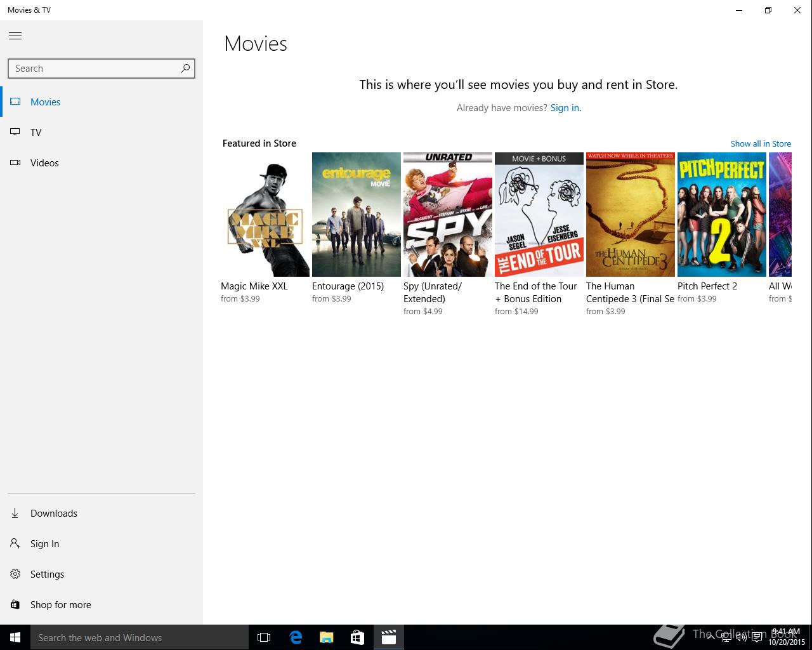Open the Entourage movie poster
Screen dimensions: 812x650
click(x=357, y=215)
